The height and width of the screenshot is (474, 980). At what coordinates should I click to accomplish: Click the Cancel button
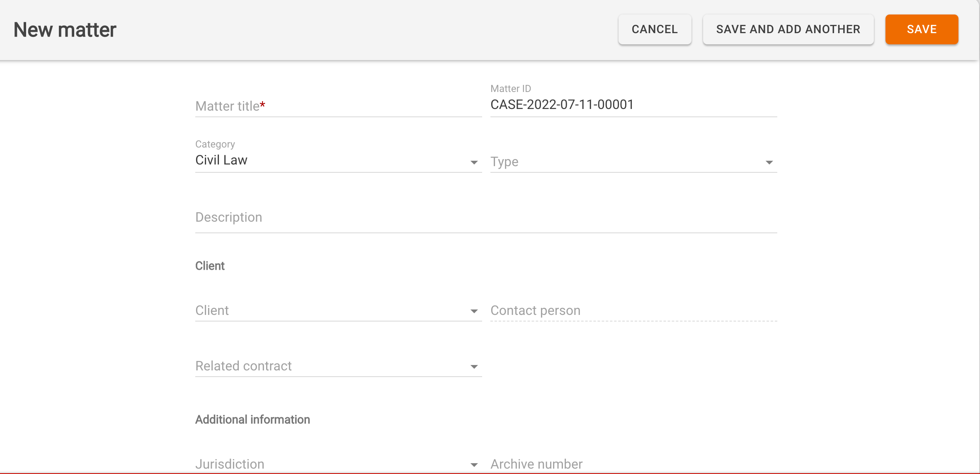point(655,29)
